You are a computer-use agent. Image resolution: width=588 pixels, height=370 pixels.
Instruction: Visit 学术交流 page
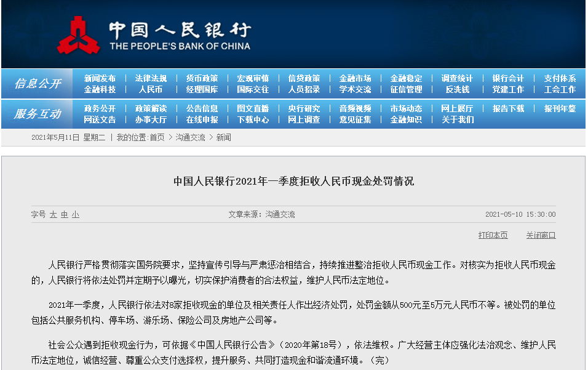coord(355,89)
